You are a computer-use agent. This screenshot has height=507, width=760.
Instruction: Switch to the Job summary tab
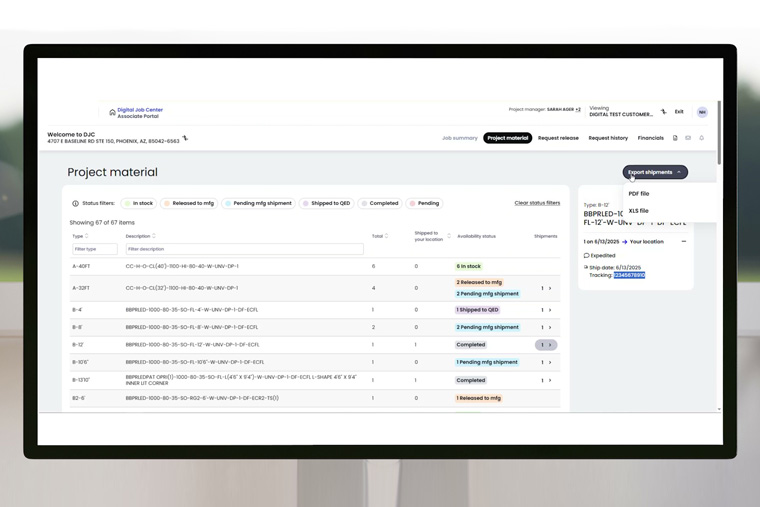pos(459,138)
